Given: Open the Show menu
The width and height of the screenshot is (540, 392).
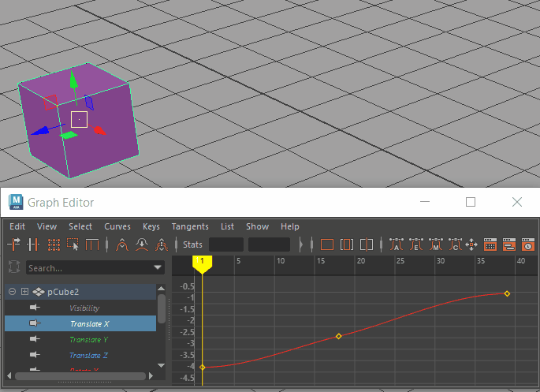Looking at the screenshot, I should coord(257,226).
